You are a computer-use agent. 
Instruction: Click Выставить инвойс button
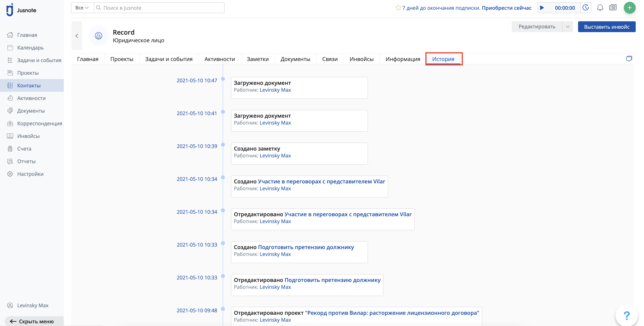(607, 27)
